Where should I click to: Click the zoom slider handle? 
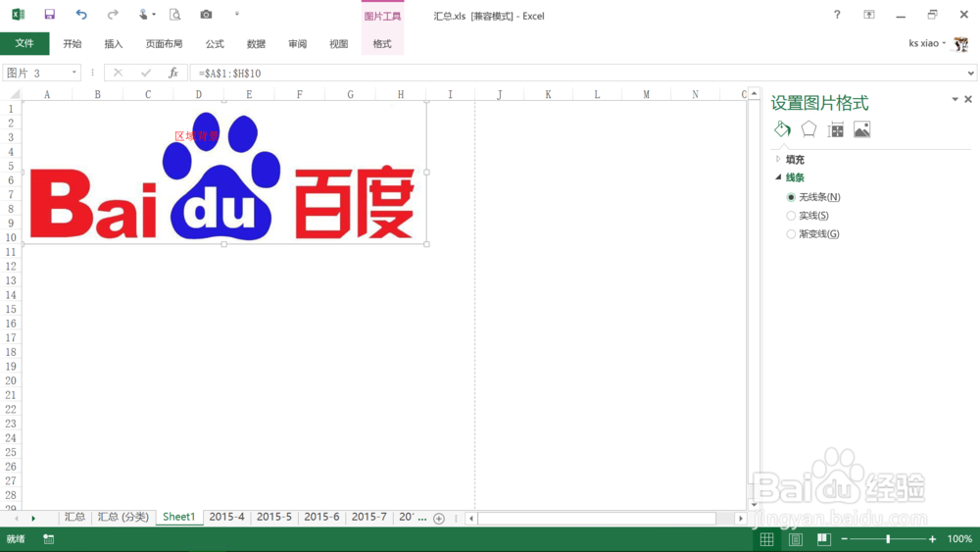pyautogui.click(x=888, y=539)
